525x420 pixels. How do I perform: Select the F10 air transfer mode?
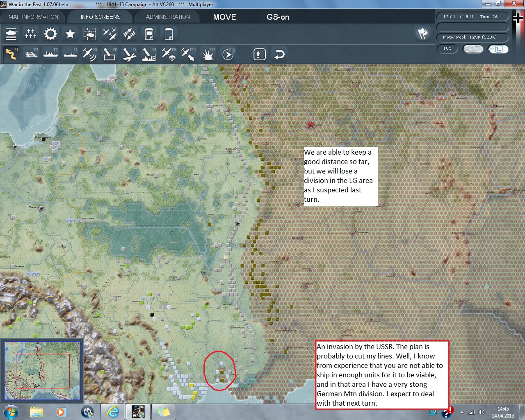pos(188,54)
